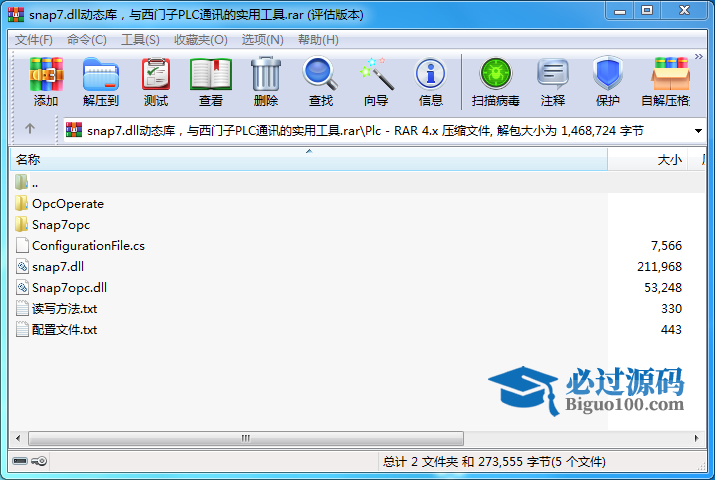
Task: Click the OpcOperate folder icon
Action: 21,203
